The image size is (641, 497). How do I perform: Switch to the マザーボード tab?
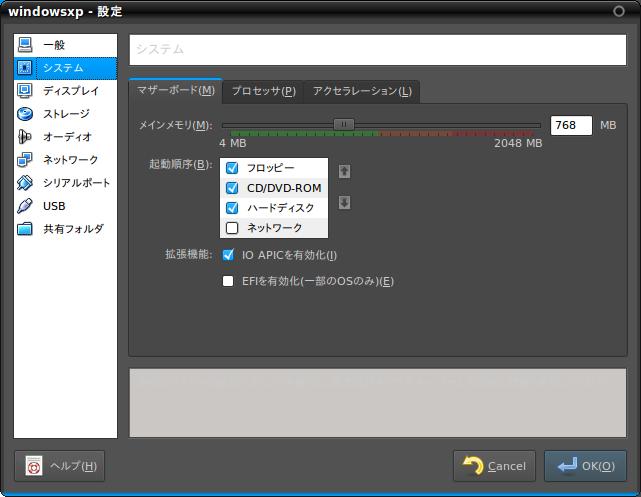[x=176, y=90]
